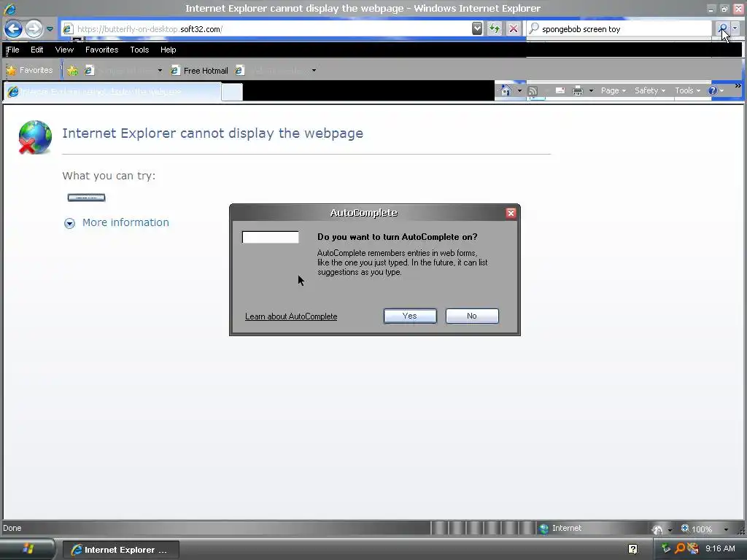Open the Help menu
The width and height of the screenshot is (747, 560).
point(168,50)
